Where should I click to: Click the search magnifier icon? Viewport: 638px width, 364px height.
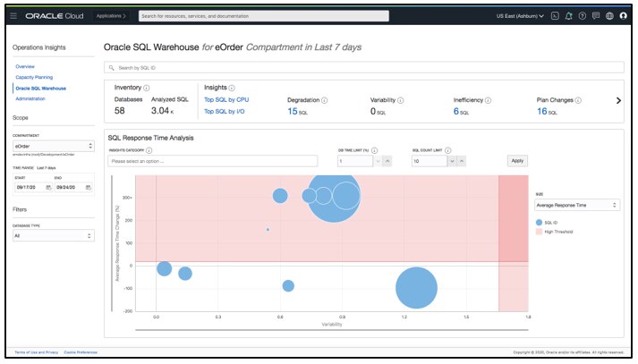point(112,68)
